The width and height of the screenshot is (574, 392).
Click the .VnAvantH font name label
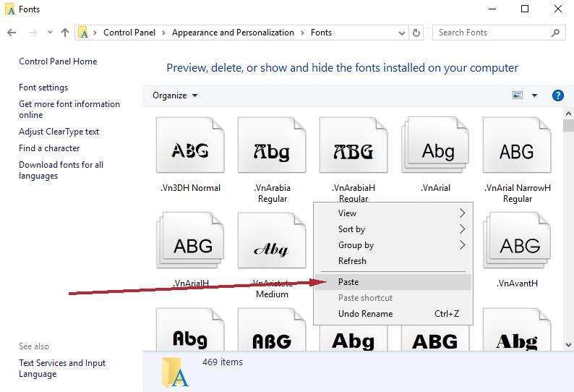click(x=517, y=284)
